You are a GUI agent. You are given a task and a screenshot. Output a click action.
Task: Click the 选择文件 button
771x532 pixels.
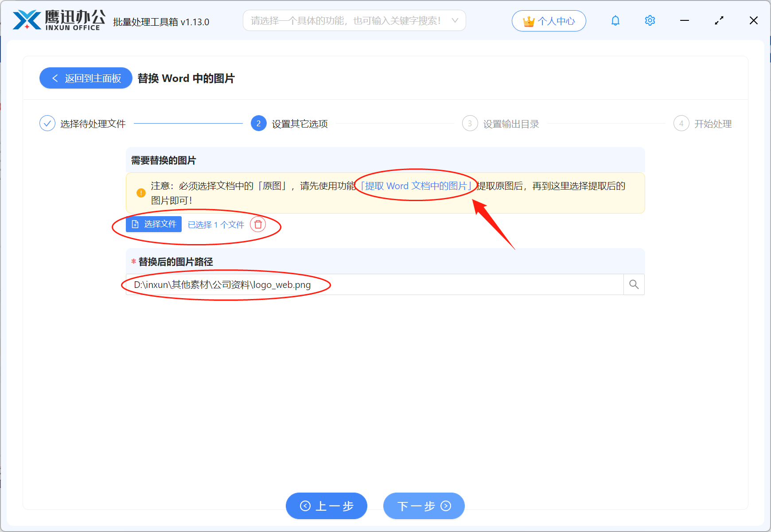point(153,225)
